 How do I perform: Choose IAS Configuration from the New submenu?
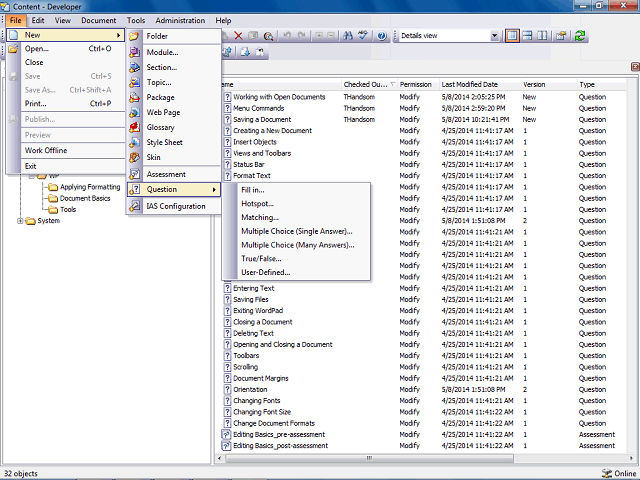point(174,206)
